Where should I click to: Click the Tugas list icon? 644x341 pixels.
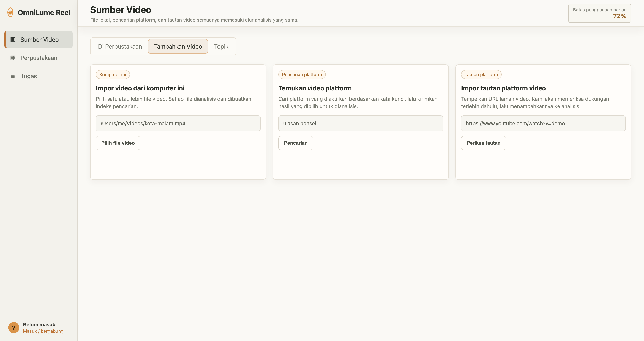point(13,76)
